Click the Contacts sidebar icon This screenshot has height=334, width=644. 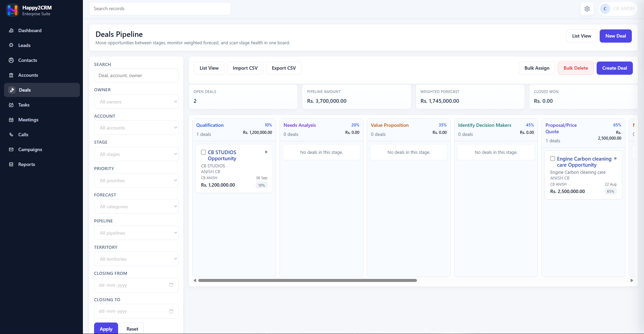tap(11, 60)
